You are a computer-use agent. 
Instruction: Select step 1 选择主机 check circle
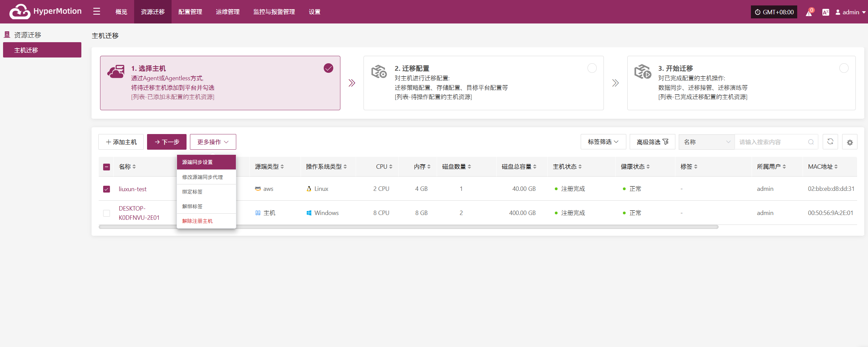click(328, 68)
